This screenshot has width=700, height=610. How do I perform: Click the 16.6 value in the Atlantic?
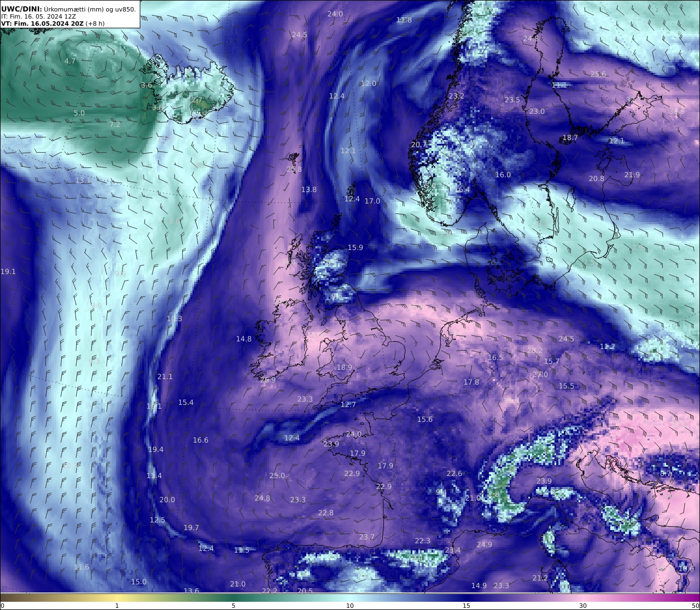201,440
